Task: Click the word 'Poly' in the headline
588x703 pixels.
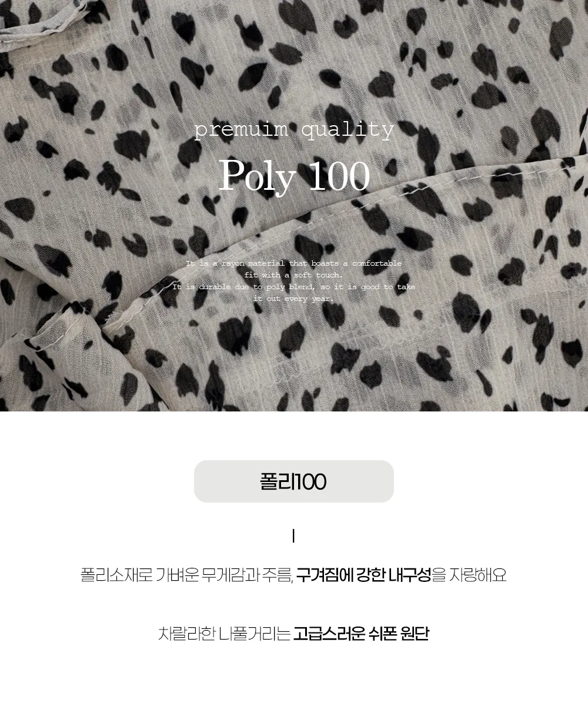Action: point(258,177)
